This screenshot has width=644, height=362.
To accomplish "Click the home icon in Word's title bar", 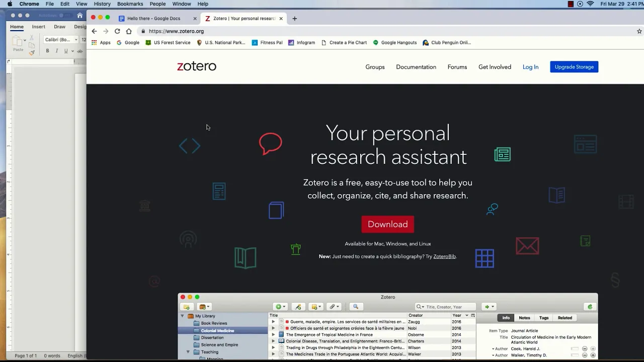I will pyautogui.click(x=79, y=16).
